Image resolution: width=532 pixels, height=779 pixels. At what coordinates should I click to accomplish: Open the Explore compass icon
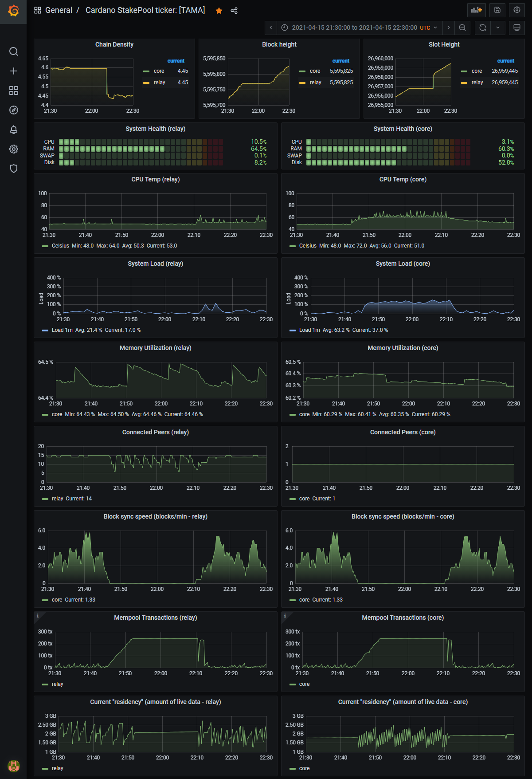pos(14,110)
